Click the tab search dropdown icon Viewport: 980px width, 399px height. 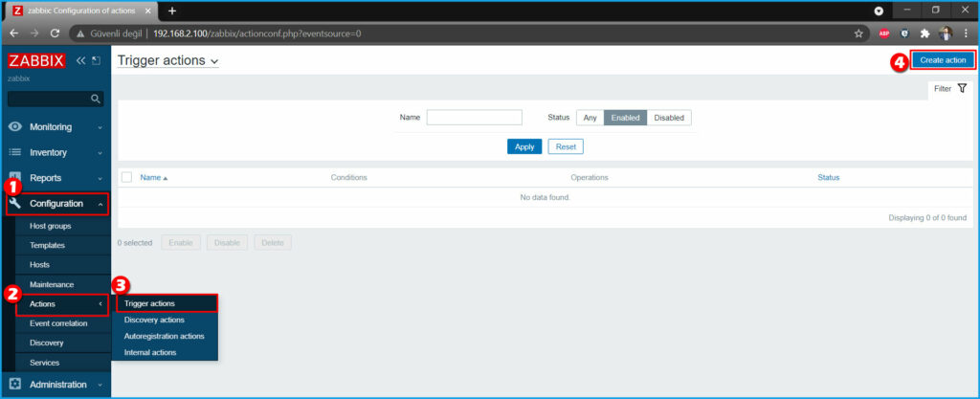coord(879,11)
